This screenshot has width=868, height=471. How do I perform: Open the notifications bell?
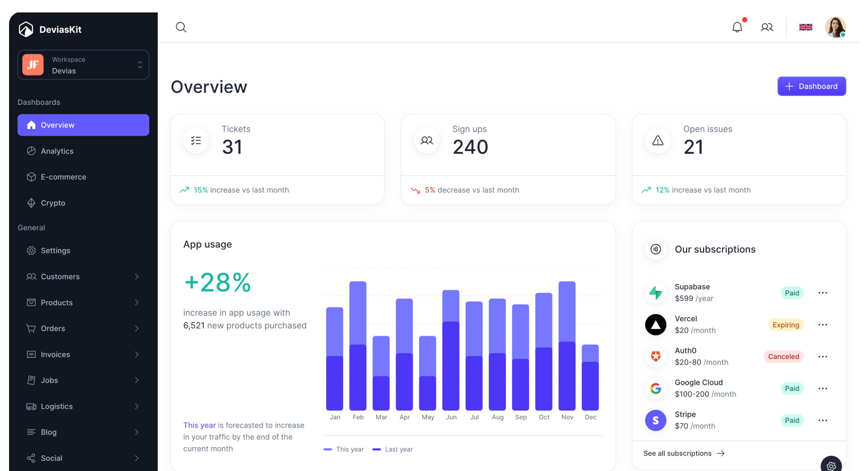pyautogui.click(x=737, y=27)
